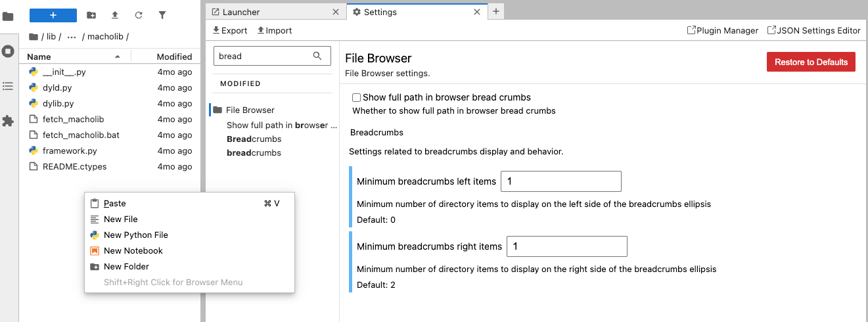Select the dylib.py file
This screenshot has width=868, height=322.
pyautogui.click(x=109, y=104)
